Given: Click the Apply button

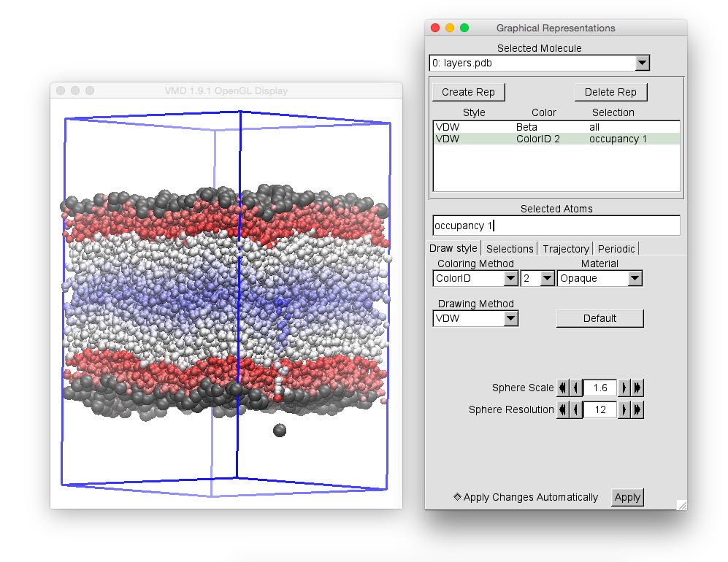Looking at the screenshot, I should pos(627,497).
